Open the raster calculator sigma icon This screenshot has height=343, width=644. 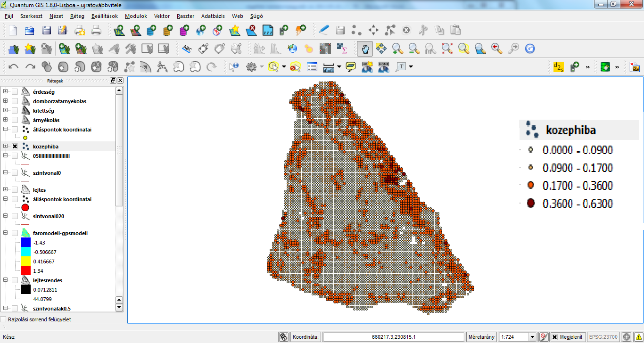pyautogui.click(x=342, y=48)
